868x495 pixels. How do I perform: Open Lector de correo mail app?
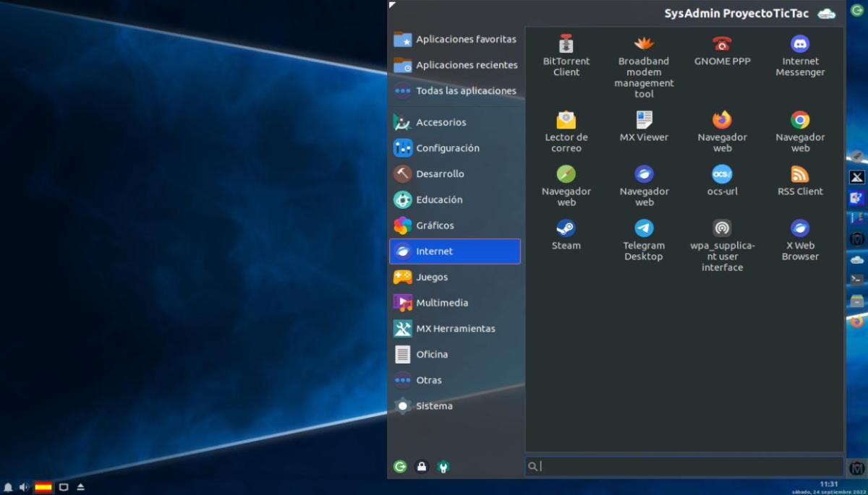(566, 130)
